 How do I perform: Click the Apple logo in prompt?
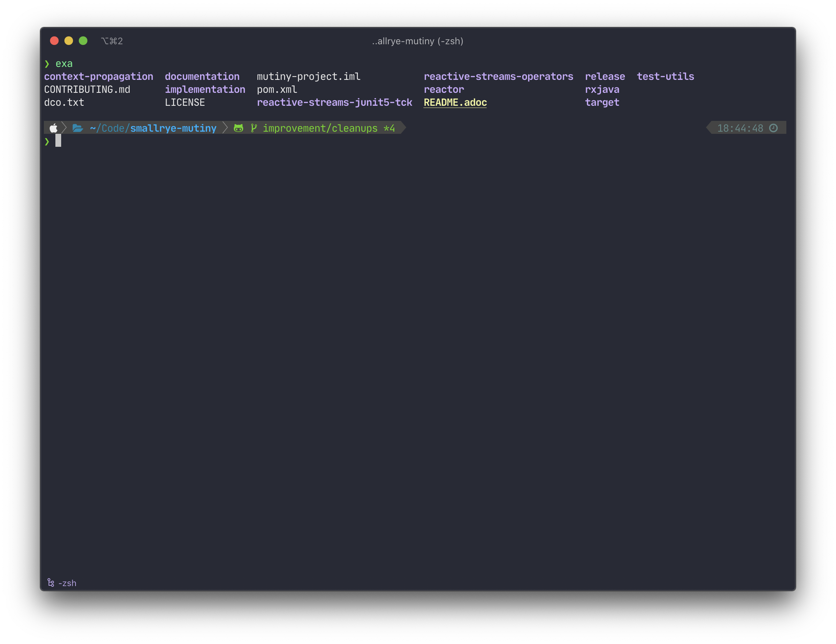pyautogui.click(x=54, y=128)
